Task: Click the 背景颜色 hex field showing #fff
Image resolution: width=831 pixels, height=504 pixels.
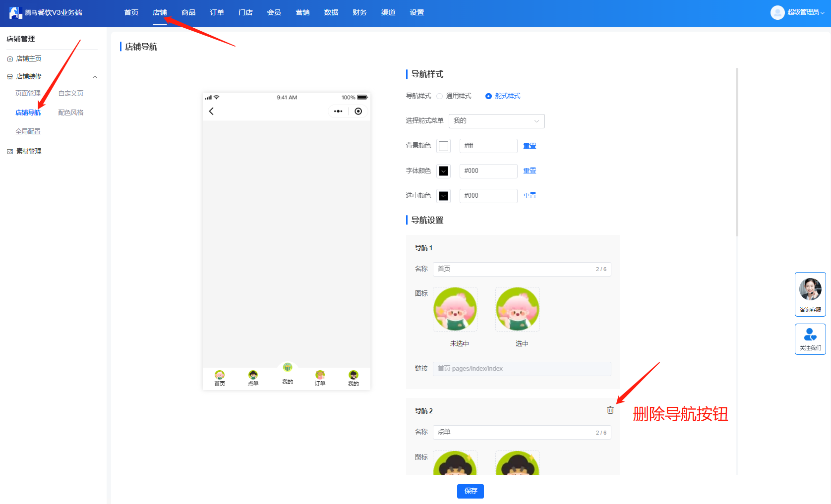Action: [488, 146]
